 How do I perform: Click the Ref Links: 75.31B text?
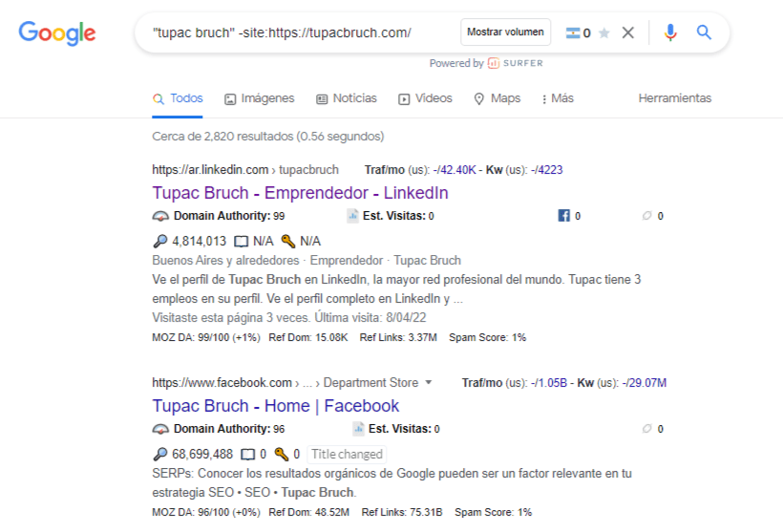point(402,513)
